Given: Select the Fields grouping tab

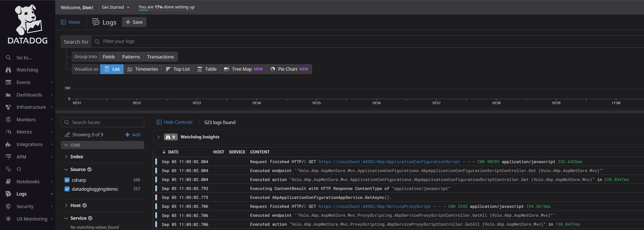Looking at the screenshot, I should click(109, 57).
